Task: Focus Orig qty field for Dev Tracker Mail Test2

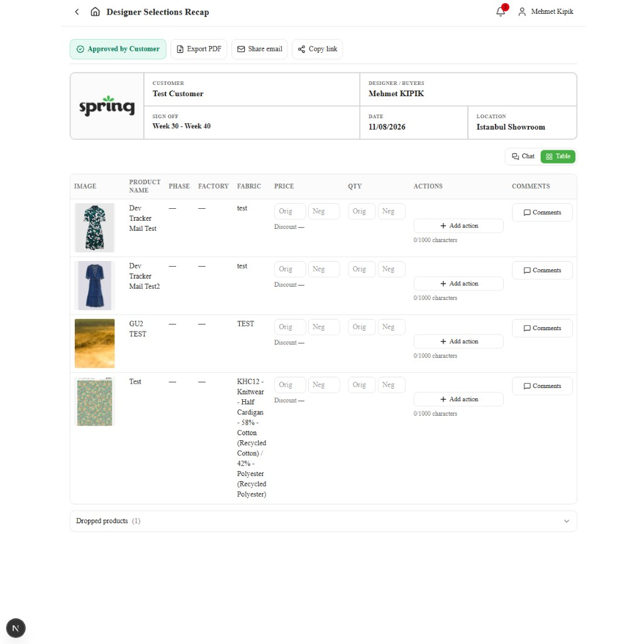Action: pos(362,269)
